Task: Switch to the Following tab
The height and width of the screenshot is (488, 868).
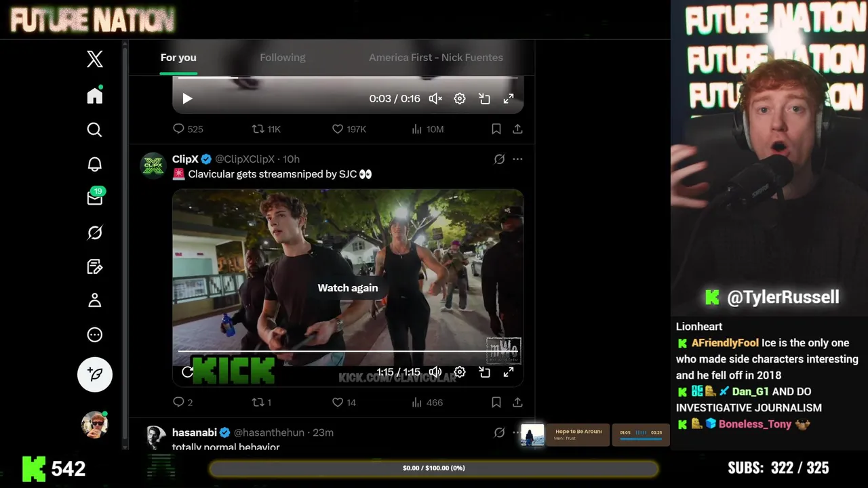Action: [283, 58]
